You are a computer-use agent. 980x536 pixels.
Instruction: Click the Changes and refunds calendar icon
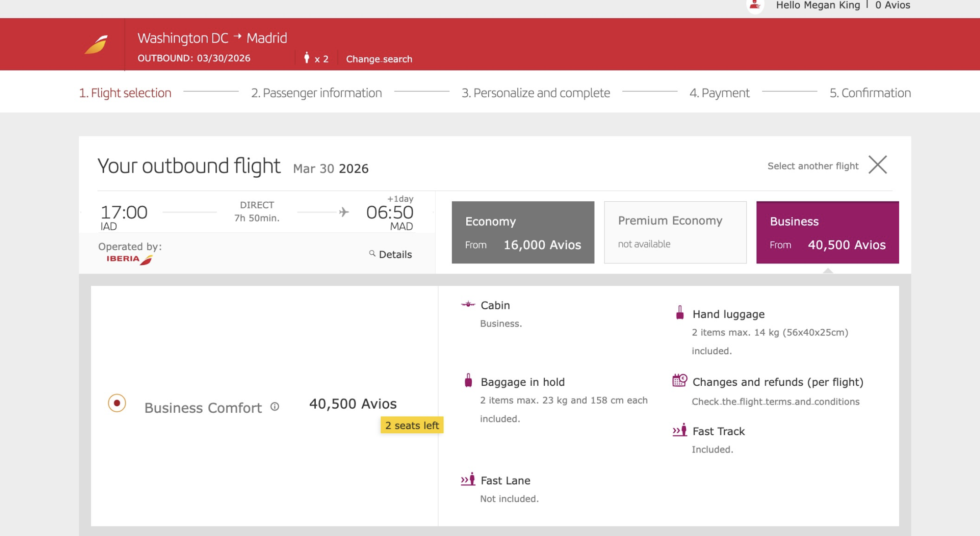tap(679, 380)
